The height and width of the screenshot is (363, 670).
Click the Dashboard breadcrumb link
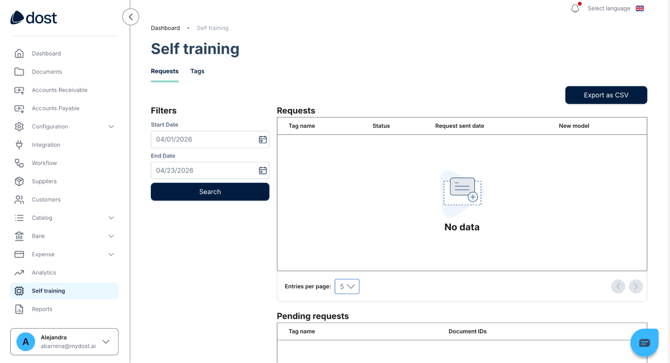coord(165,28)
